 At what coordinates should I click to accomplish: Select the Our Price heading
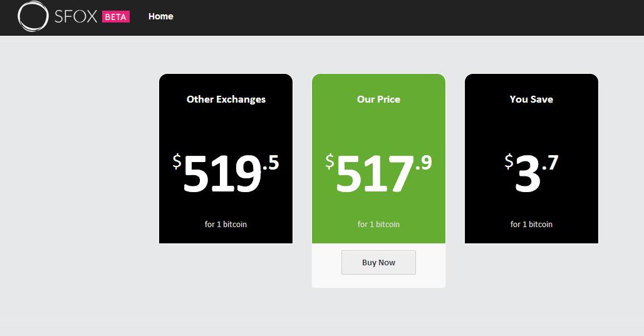[x=378, y=99]
